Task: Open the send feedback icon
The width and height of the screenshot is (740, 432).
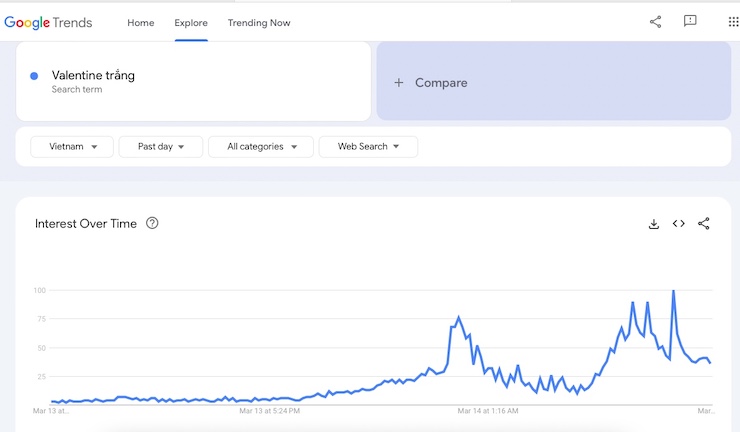Action: 690,21
